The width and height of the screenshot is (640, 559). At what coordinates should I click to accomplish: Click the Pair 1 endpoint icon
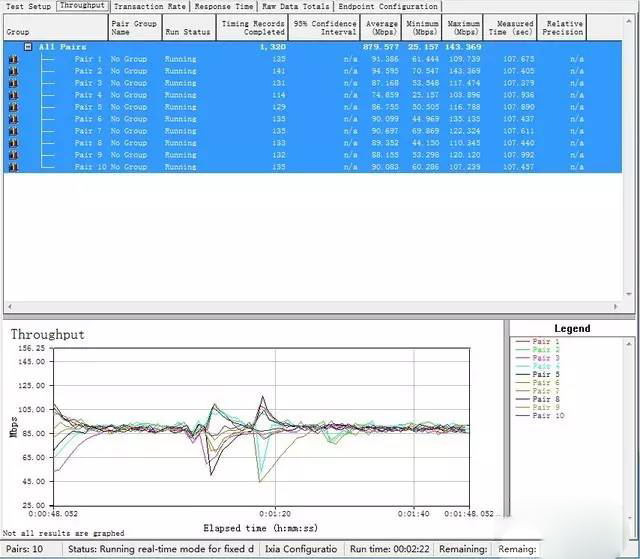(13, 60)
